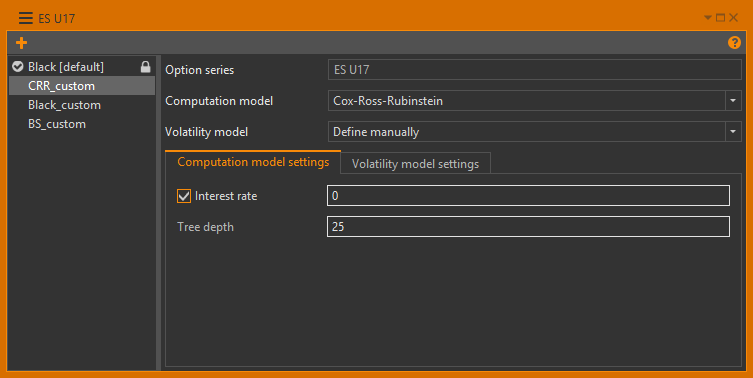
Task: Click the Tree depth input field
Action: click(x=528, y=227)
